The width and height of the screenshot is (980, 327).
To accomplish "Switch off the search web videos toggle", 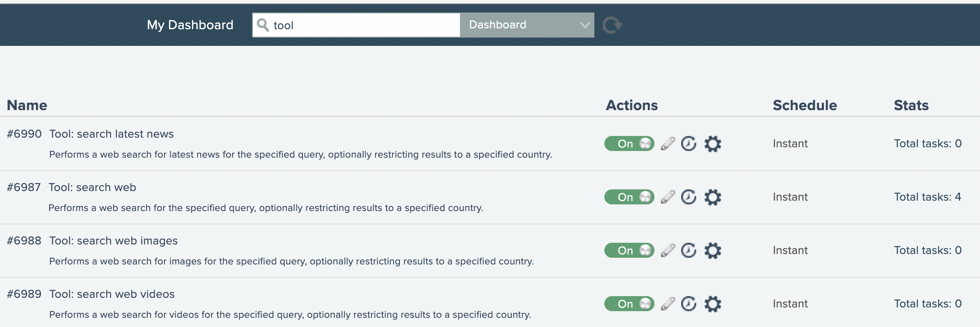I will pyautogui.click(x=629, y=304).
